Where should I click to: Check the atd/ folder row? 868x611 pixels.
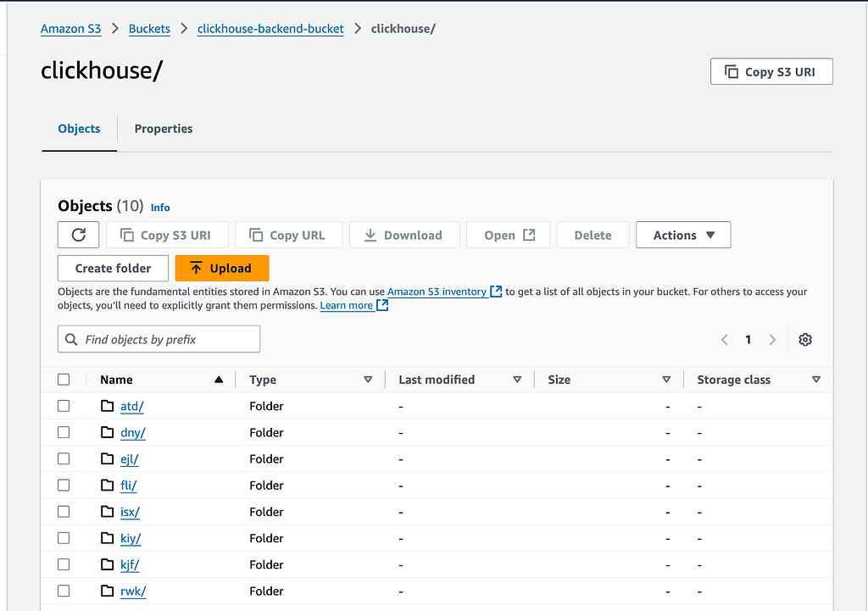64,406
